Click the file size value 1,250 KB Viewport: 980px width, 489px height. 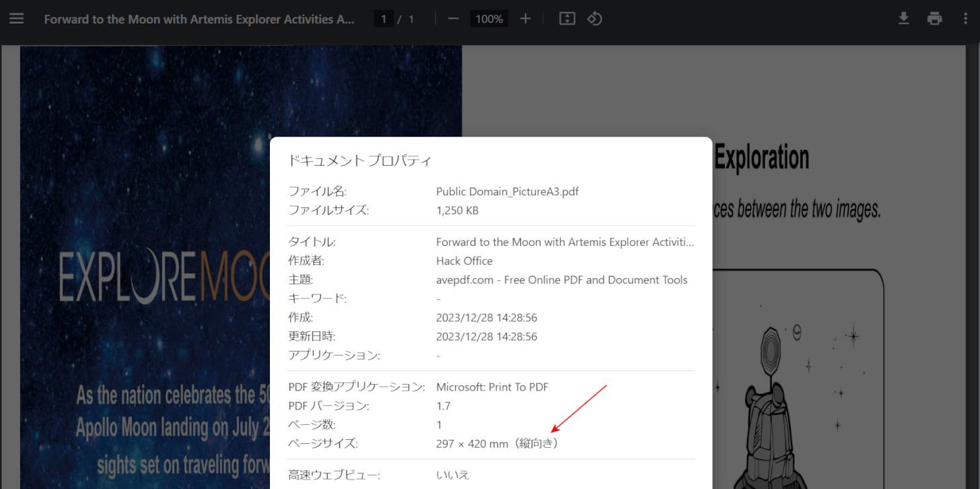(x=457, y=210)
